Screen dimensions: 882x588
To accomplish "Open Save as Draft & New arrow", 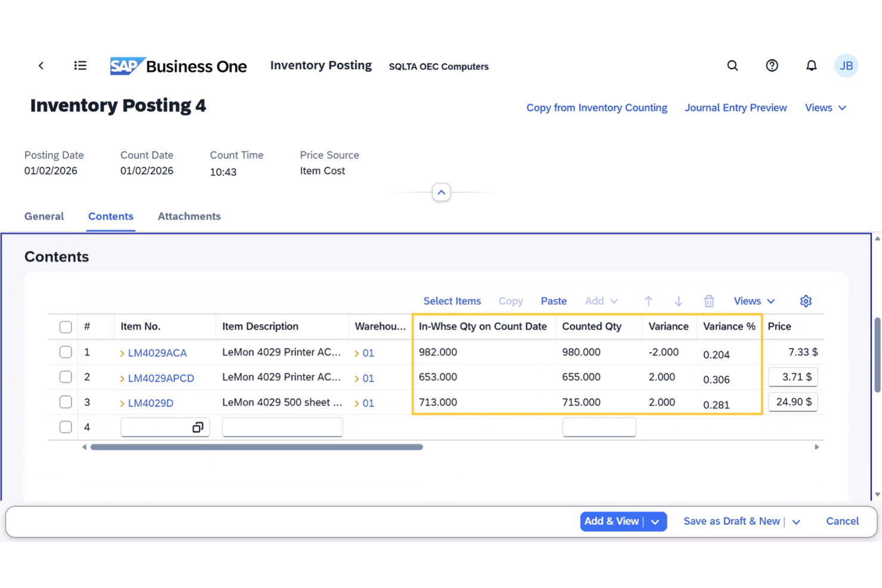I will point(796,522).
